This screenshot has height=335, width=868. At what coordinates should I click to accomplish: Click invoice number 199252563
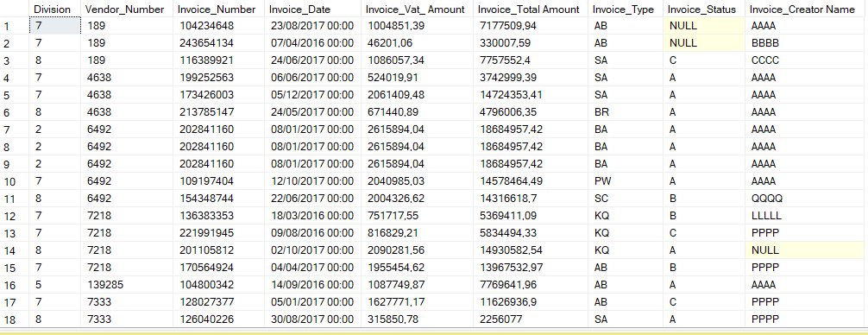point(207,78)
